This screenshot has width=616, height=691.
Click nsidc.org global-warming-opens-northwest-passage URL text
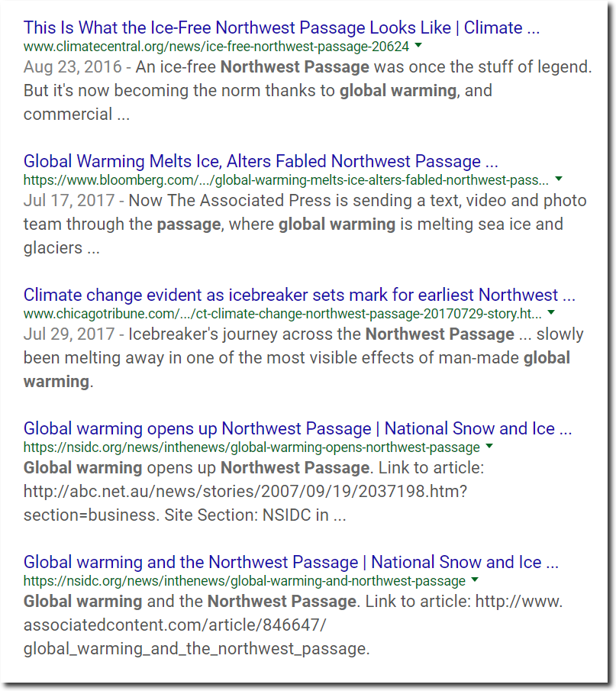[x=252, y=447]
